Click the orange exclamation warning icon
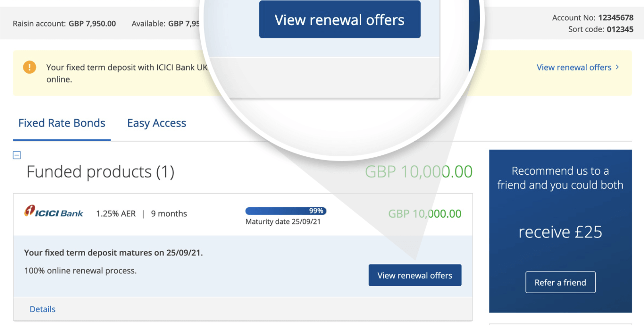Image resolution: width=644 pixels, height=325 pixels. point(29,67)
